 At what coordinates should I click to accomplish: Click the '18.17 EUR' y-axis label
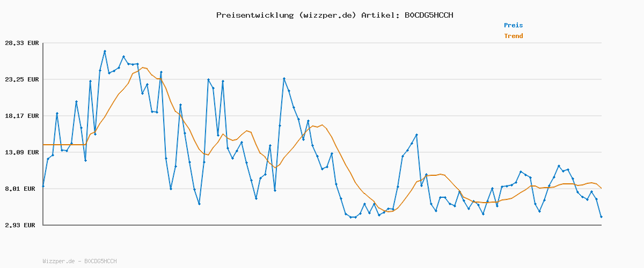[x=22, y=116]
